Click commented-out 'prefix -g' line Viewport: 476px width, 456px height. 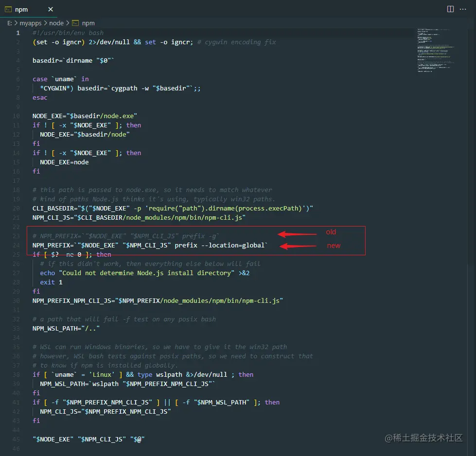click(x=126, y=236)
